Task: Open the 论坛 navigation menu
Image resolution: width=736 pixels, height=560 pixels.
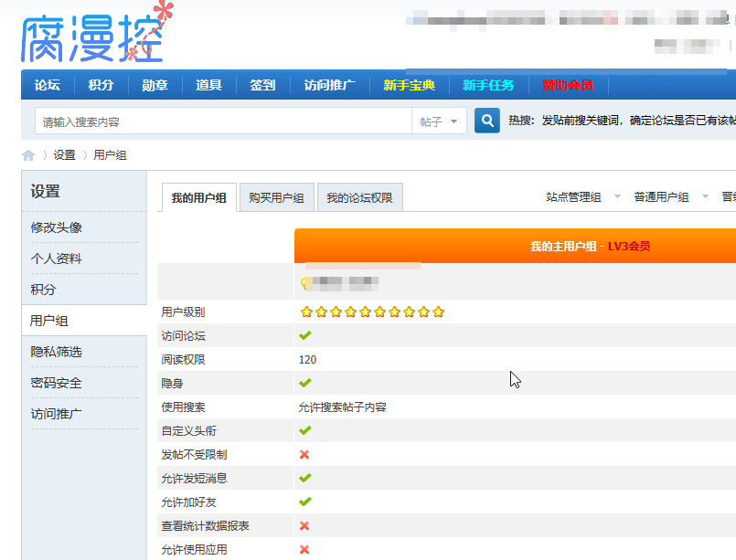Action: click(47, 85)
